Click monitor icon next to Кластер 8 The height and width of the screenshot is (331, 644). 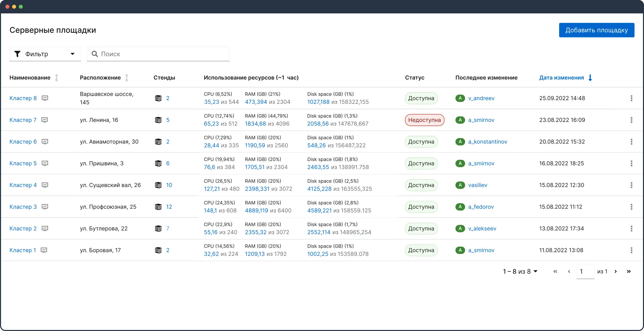click(45, 98)
